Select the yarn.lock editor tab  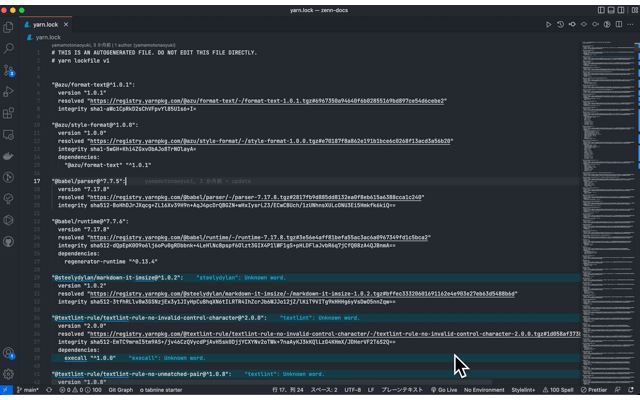46,24
